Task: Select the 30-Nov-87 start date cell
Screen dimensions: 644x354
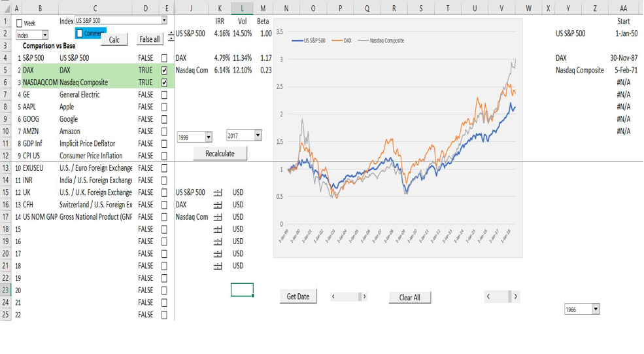Action: [x=624, y=58]
